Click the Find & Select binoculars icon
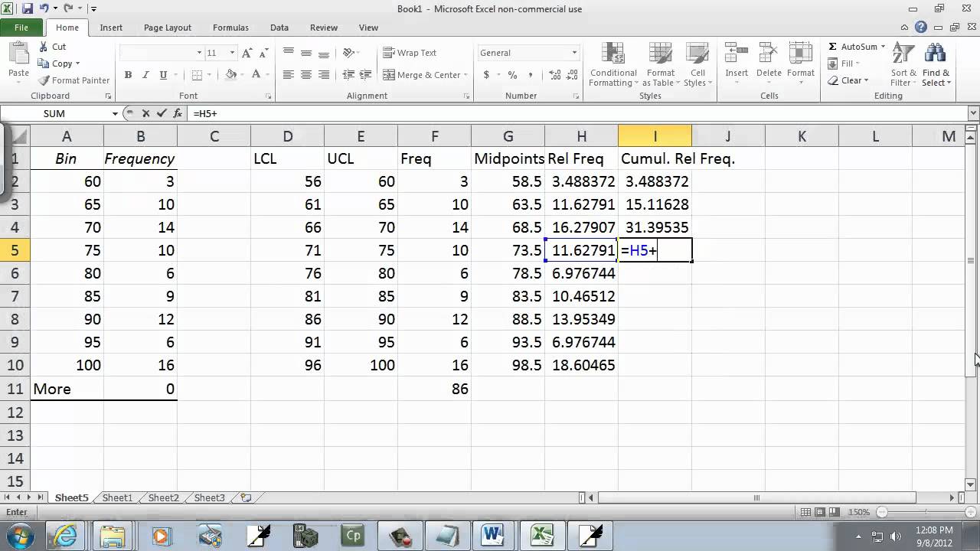This screenshot has width=980, height=551. coord(935,54)
